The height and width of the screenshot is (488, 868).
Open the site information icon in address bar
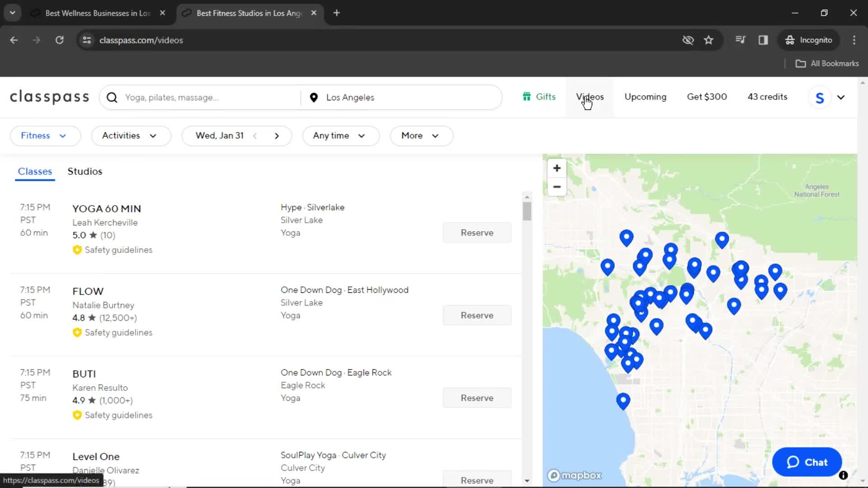87,40
